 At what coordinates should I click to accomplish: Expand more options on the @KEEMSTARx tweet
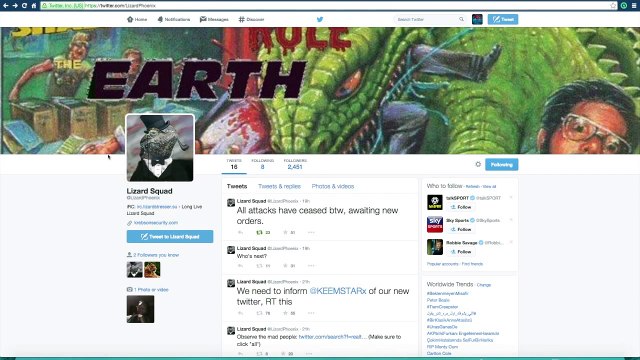311,313
